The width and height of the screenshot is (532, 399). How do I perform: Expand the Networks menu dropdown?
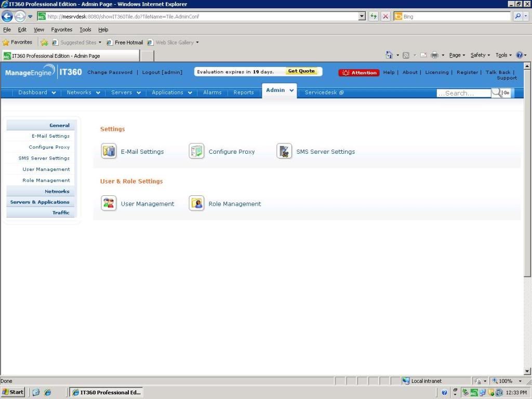(98, 92)
